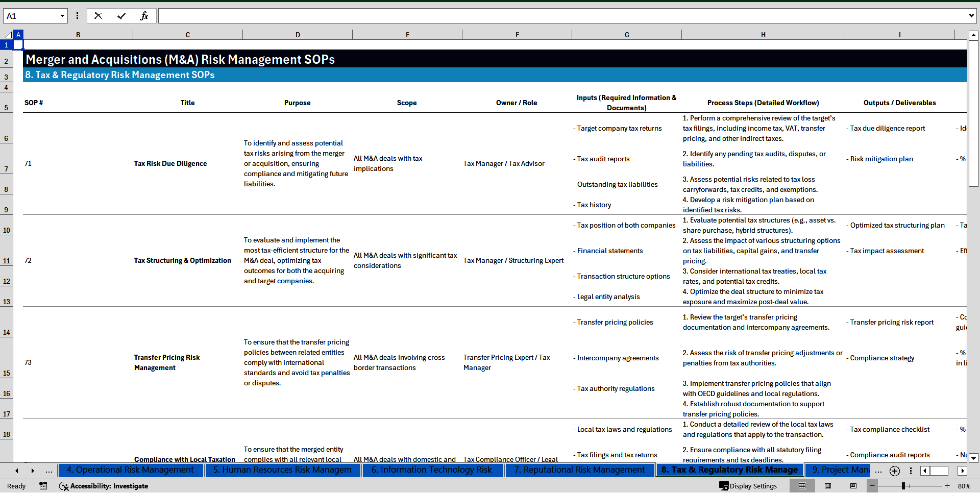Click the Accessibility checker icon in the status bar
The image size is (980, 493).
point(63,486)
